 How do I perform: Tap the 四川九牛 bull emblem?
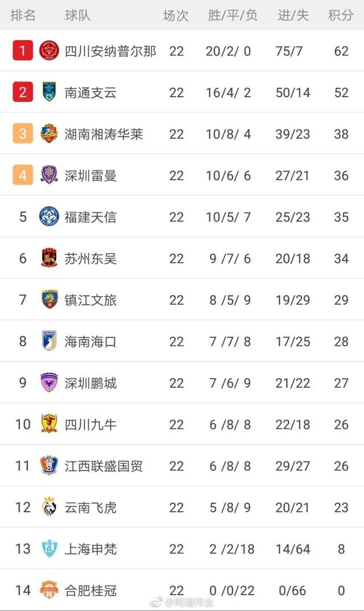click(x=49, y=424)
